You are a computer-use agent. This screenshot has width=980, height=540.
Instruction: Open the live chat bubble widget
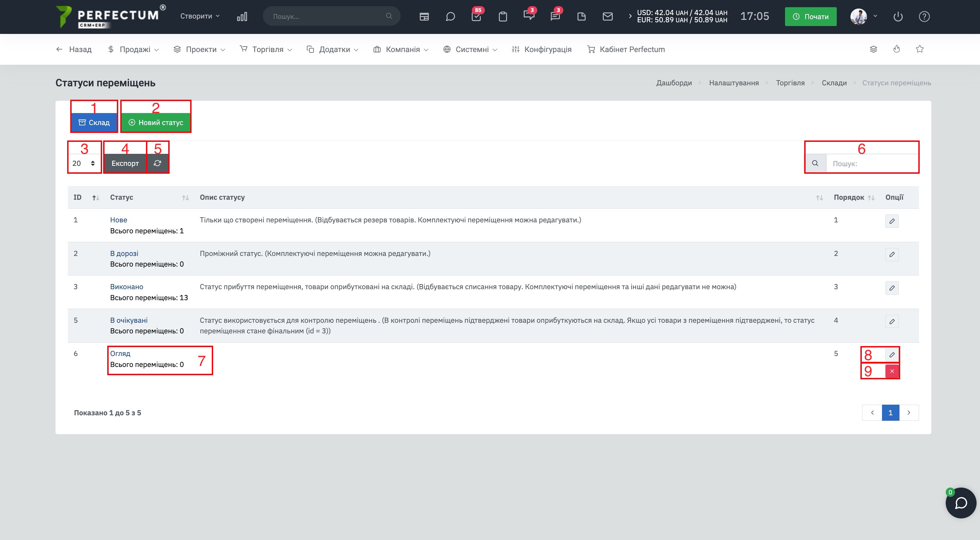click(960, 503)
